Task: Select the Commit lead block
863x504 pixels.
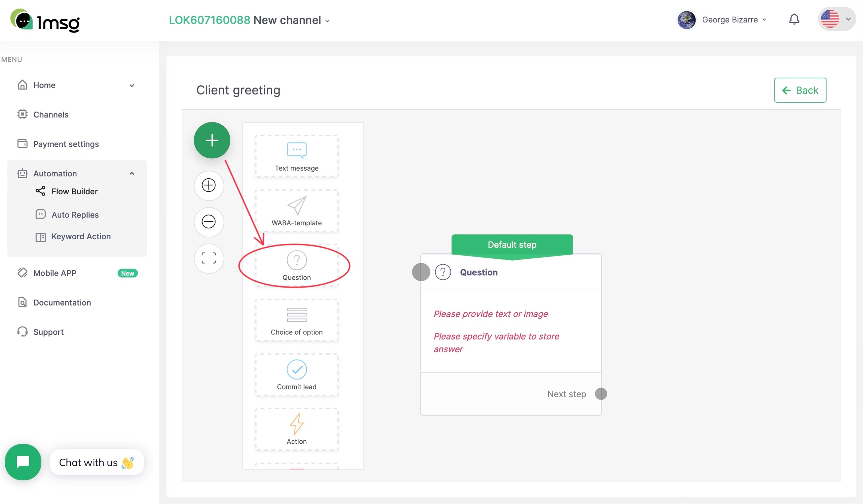Action: (296, 375)
